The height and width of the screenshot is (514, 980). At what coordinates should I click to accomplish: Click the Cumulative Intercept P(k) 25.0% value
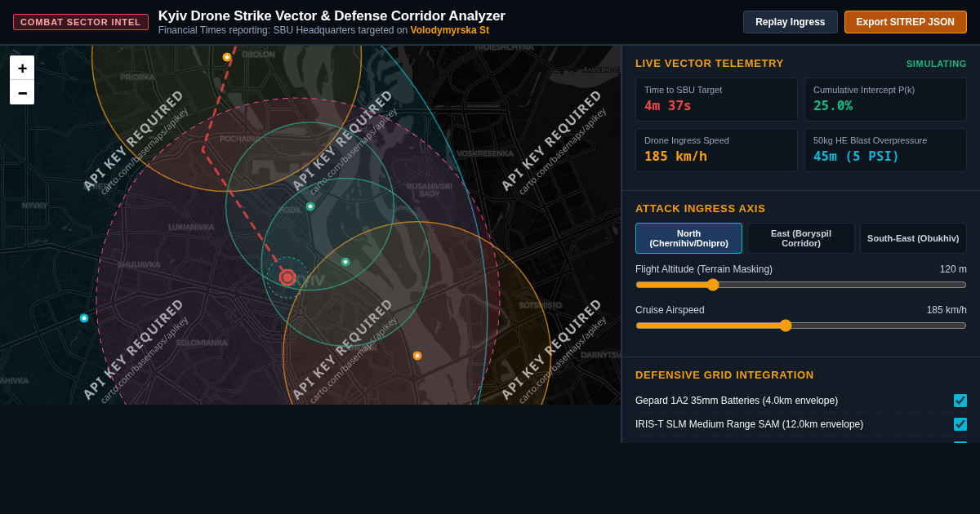[x=833, y=106]
